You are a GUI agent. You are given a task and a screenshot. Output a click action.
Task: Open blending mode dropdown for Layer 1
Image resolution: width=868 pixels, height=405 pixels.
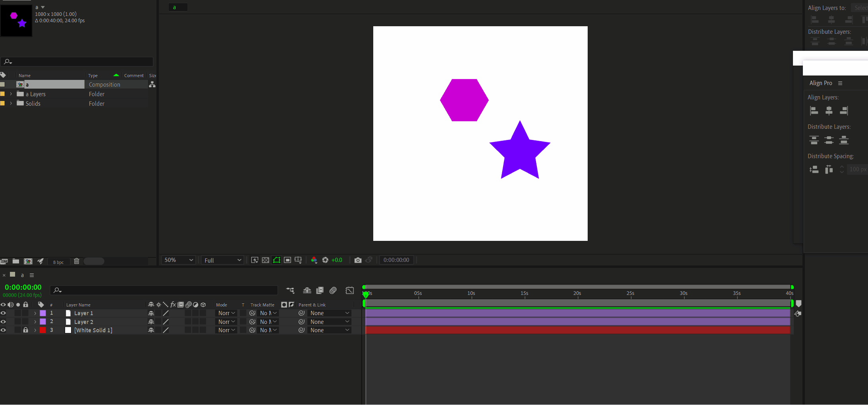(x=227, y=313)
